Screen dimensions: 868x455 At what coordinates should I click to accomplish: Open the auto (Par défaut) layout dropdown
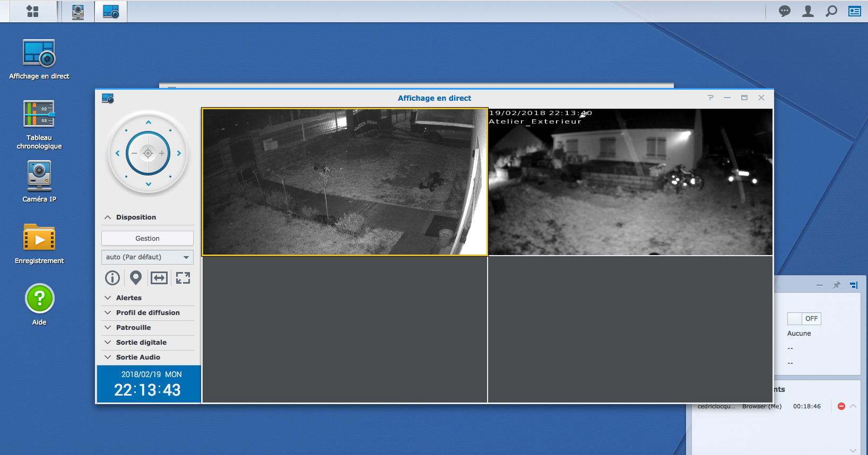coord(147,257)
